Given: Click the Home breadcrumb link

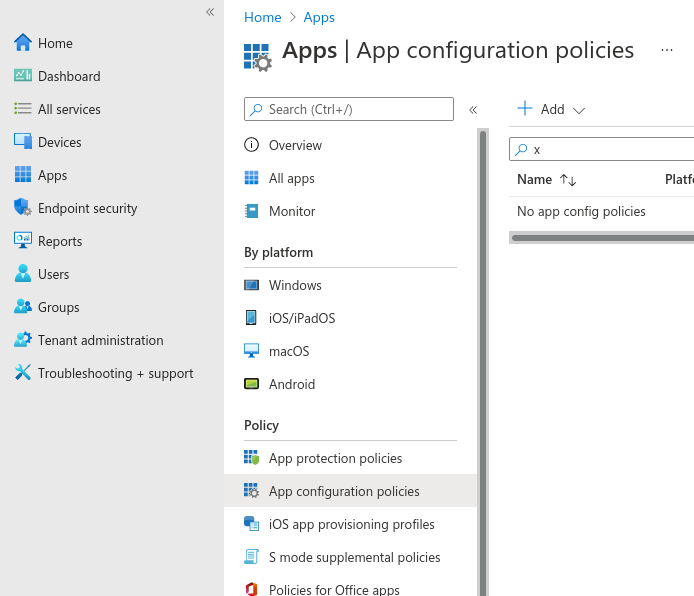Looking at the screenshot, I should click(263, 17).
